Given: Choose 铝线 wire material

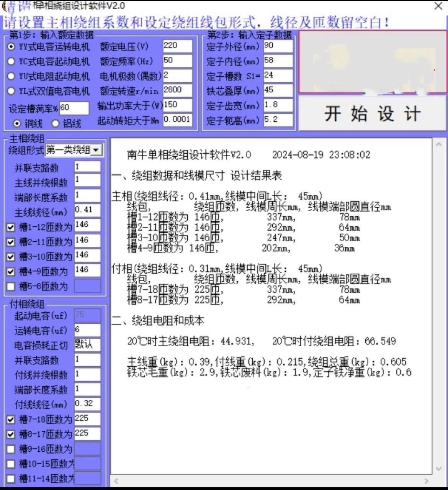Looking at the screenshot, I should pyautogui.click(x=56, y=123).
